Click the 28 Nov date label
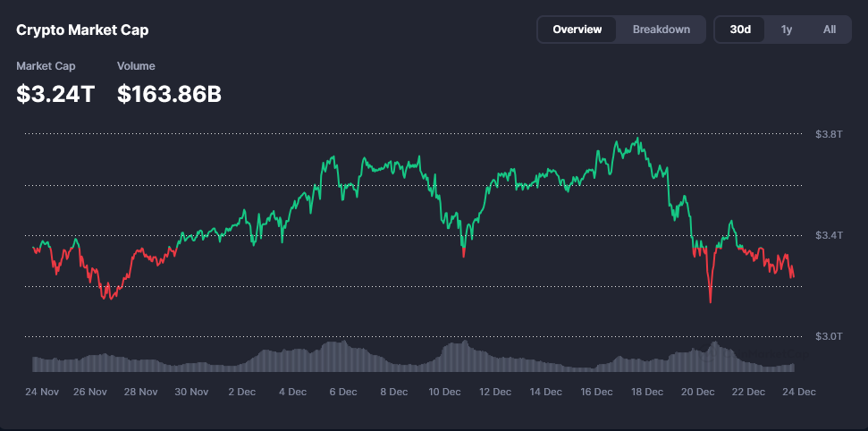Viewport: 868px width, 431px height. pyautogui.click(x=140, y=392)
